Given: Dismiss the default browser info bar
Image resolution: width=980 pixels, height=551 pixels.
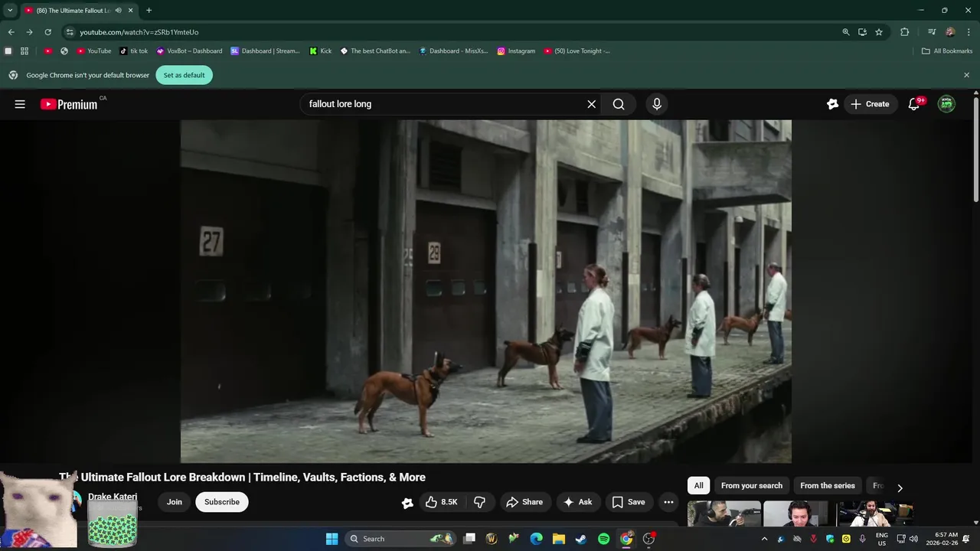Looking at the screenshot, I should [x=966, y=75].
